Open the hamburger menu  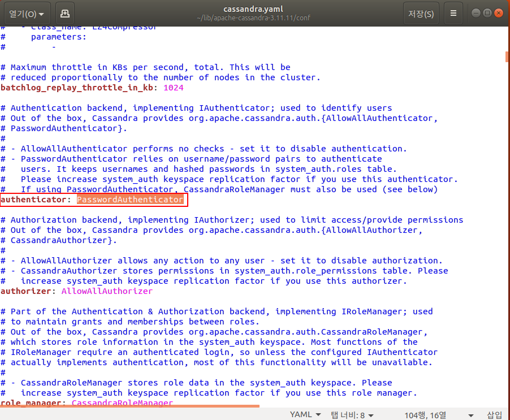coord(453,14)
